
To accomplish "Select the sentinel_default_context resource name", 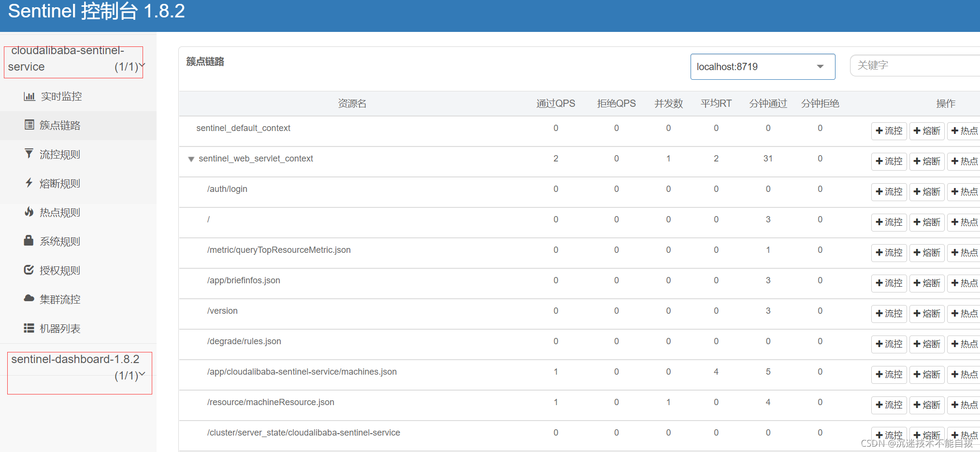I will coord(243,128).
